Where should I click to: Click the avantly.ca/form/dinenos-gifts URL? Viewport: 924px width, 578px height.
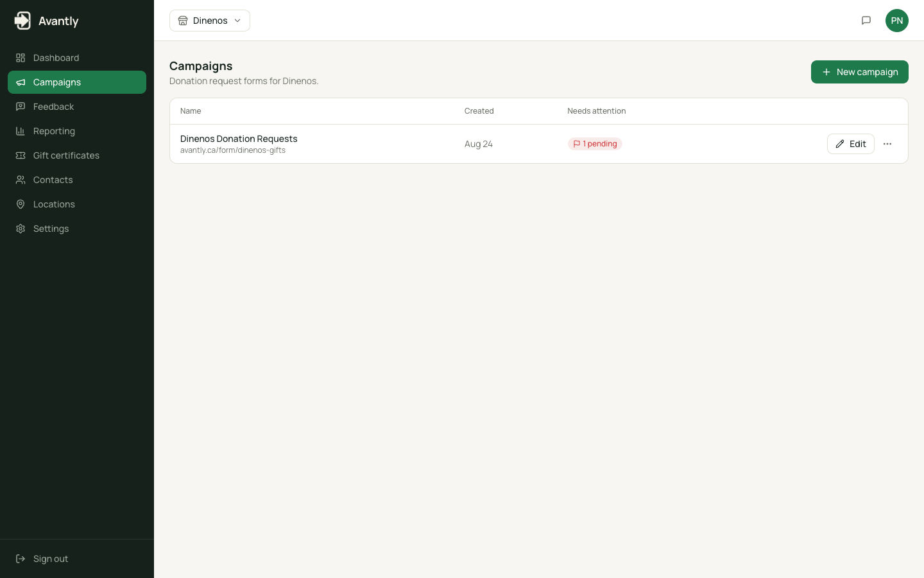click(x=233, y=150)
